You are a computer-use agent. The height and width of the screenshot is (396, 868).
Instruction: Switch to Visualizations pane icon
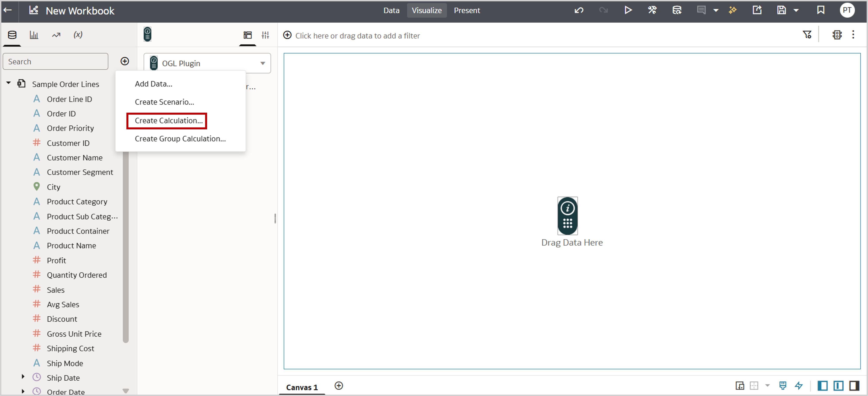(34, 35)
